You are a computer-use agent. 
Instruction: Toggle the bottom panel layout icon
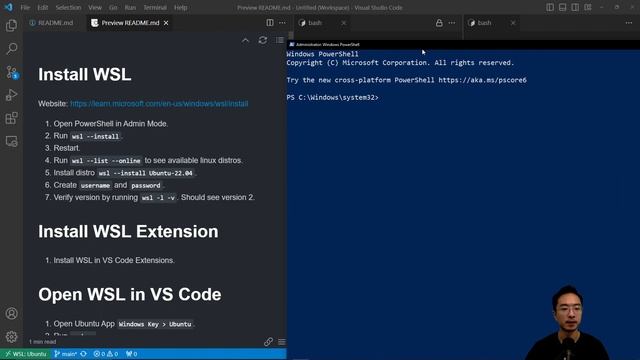pyautogui.click(x=562, y=7)
